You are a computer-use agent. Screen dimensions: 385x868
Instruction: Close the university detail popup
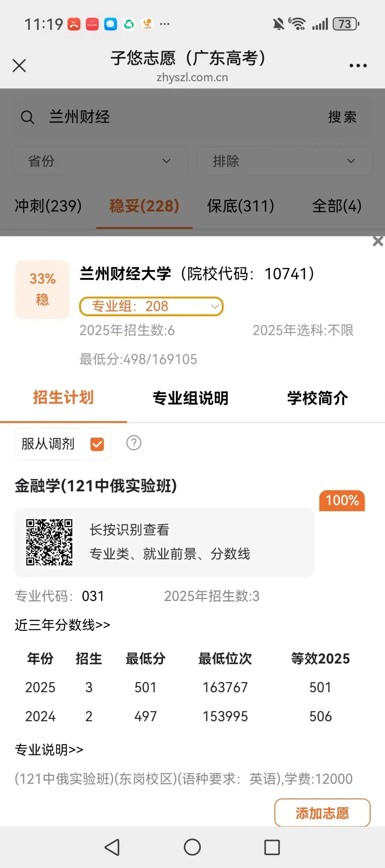378,241
